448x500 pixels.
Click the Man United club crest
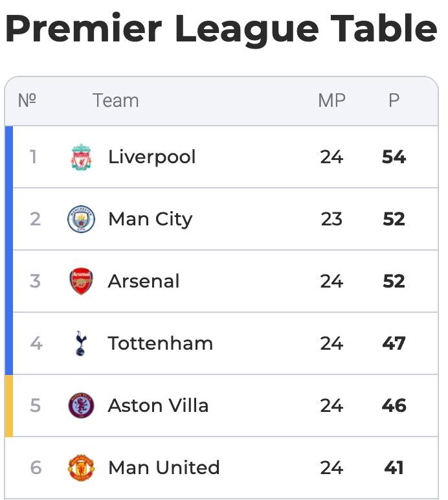point(81,468)
